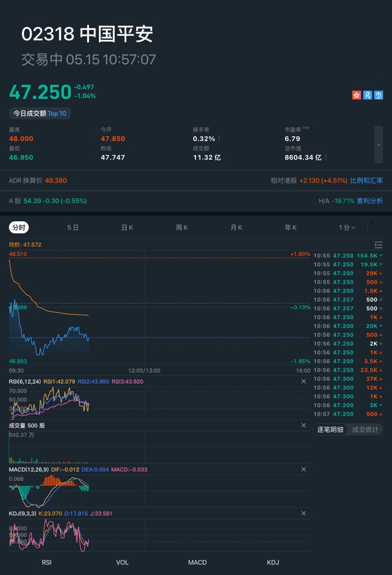Image resolution: width=392 pixels, height=575 pixels.
Task: Select the VOL indicator at bottom
Action: 122,562
